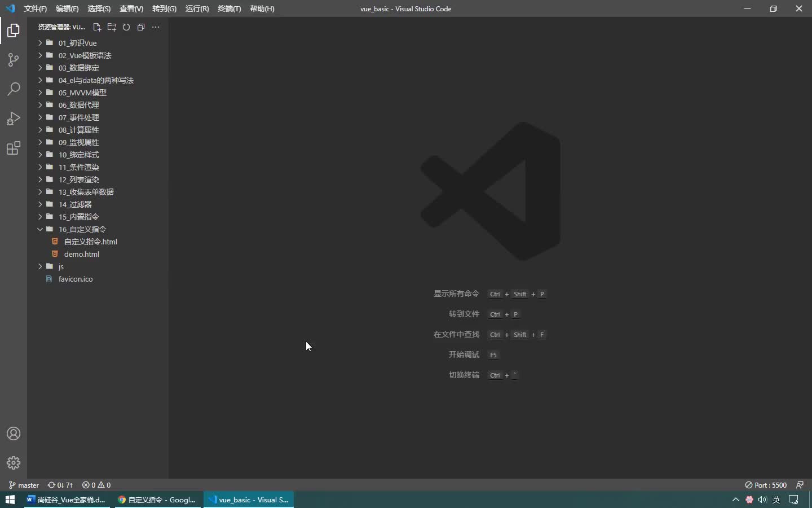Expand the 04_el与data的两种写法 folder
The image size is (812, 508).
pyautogui.click(x=98, y=80)
